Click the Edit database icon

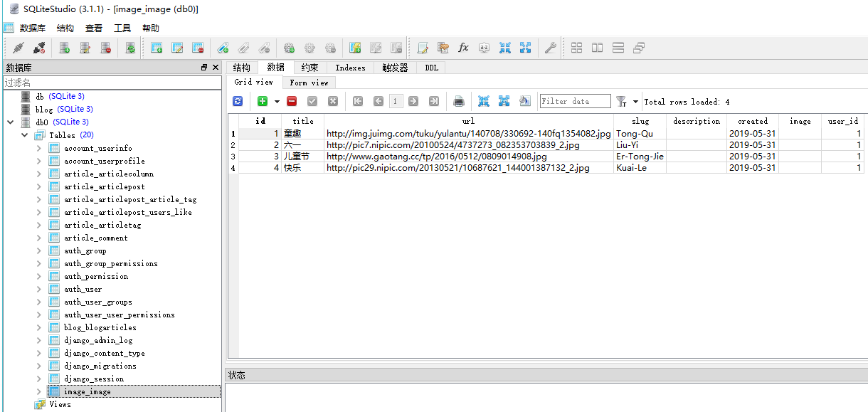[x=85, y=48]
